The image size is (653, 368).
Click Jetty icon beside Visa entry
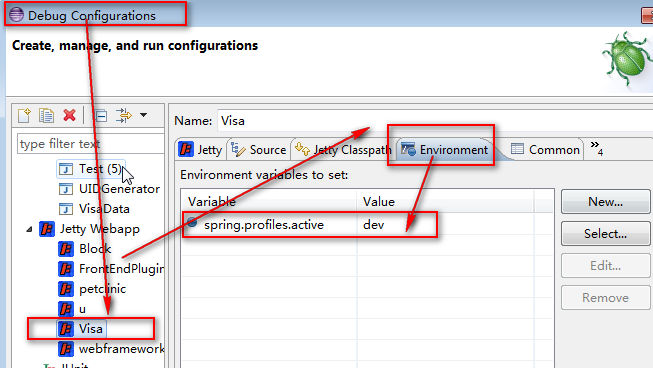(66, 329)
